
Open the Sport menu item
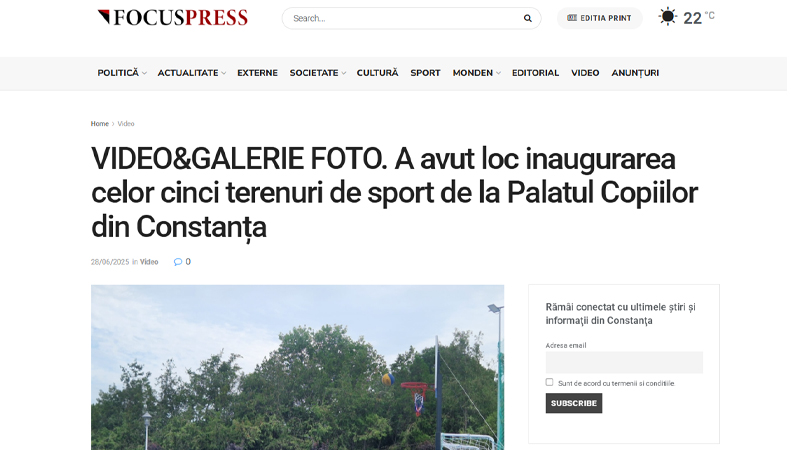425,73
